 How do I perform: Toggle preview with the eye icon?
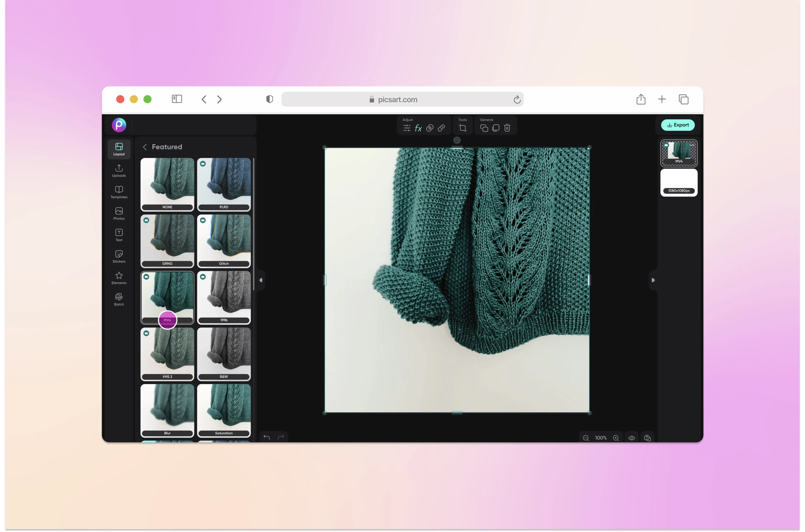[x=632, y=438]
